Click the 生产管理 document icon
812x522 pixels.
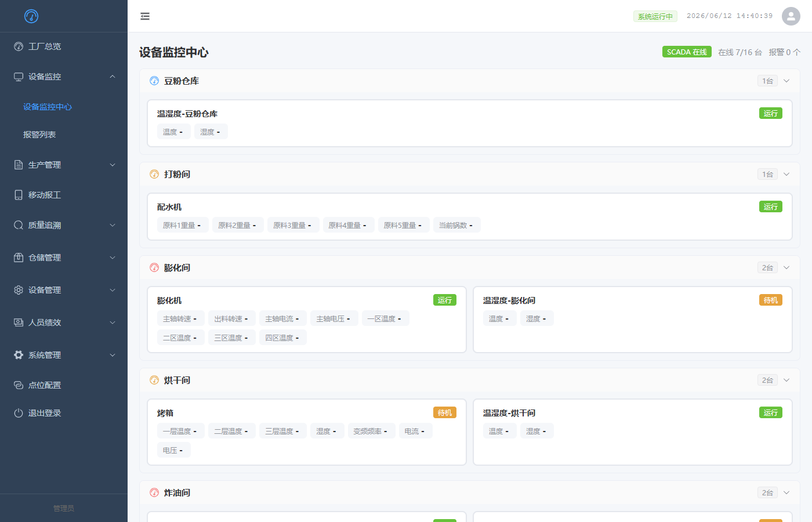coord(19,165)
